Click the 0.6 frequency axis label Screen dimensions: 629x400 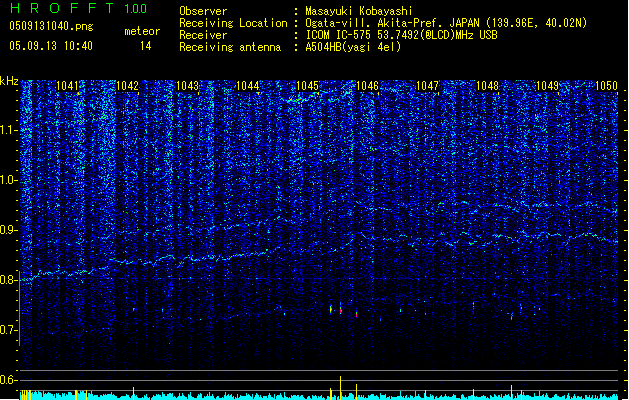9,380
